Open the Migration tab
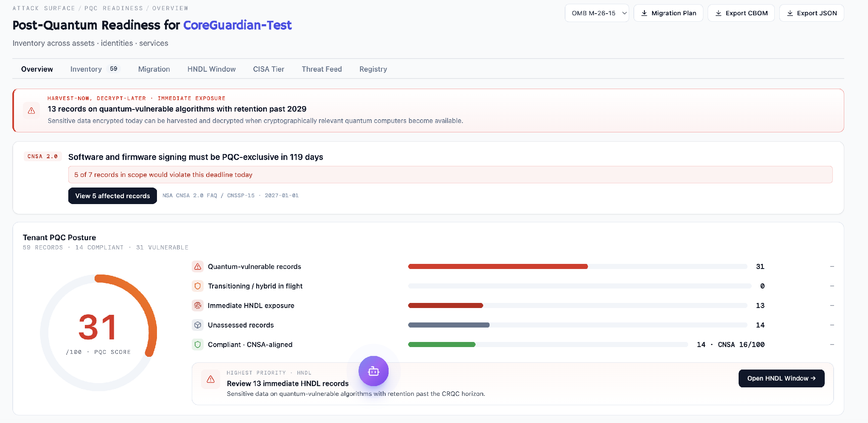Viewport: 868px width, 423px height. point(154,69)
